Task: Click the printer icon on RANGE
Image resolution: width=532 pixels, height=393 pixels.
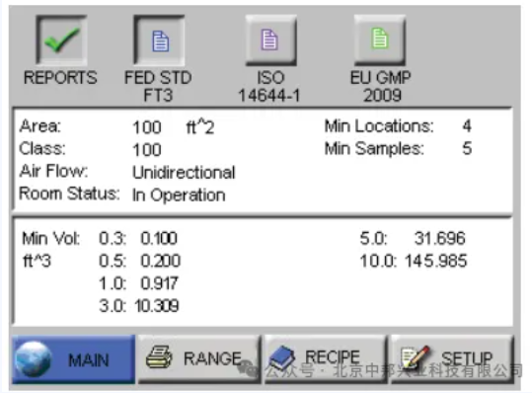Action: point(159,357)
